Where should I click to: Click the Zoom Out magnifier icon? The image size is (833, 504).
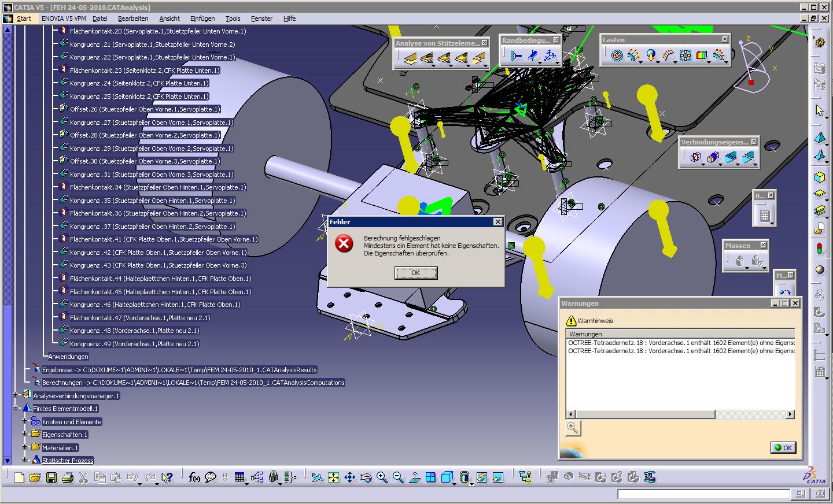pos(398,477)
